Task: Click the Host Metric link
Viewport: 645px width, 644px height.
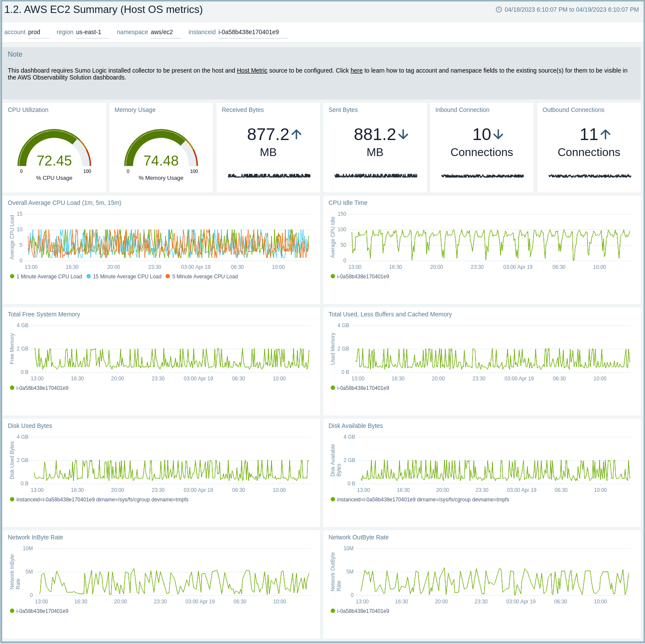Action: click(x=252, y=70)
